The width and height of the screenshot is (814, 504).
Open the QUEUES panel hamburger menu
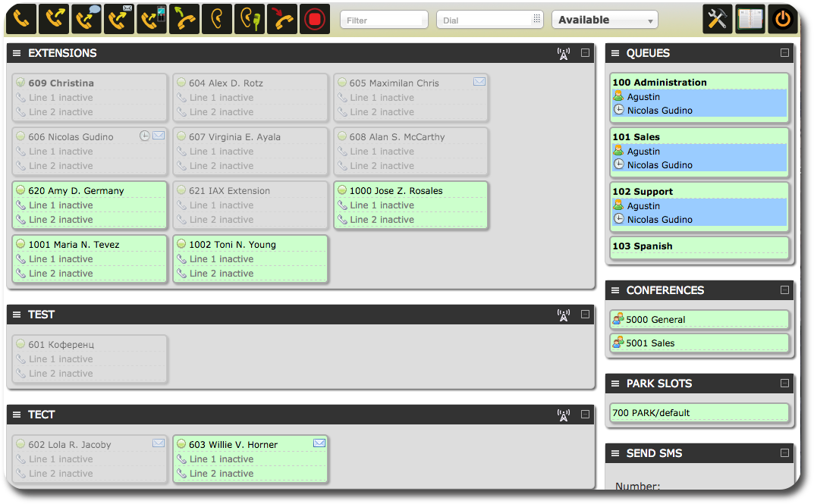(615, 53)
